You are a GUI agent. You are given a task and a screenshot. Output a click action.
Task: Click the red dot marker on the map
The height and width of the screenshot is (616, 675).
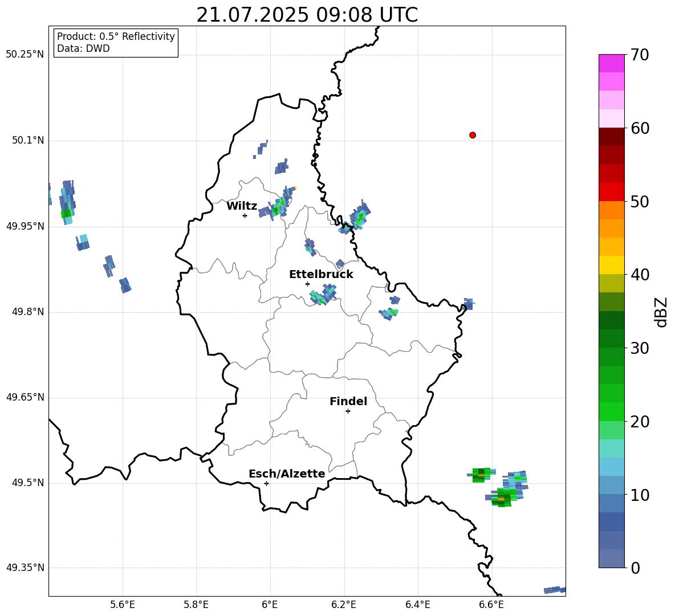coord(472,135)
